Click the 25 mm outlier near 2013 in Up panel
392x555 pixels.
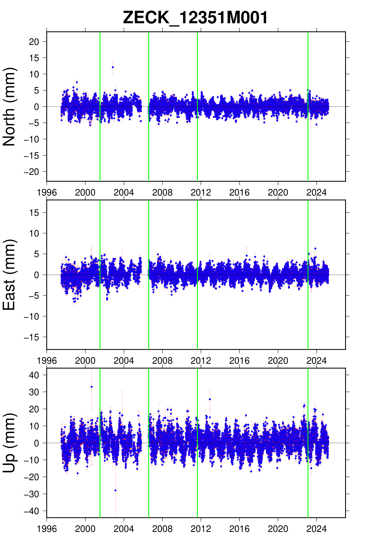click(210, 399)
